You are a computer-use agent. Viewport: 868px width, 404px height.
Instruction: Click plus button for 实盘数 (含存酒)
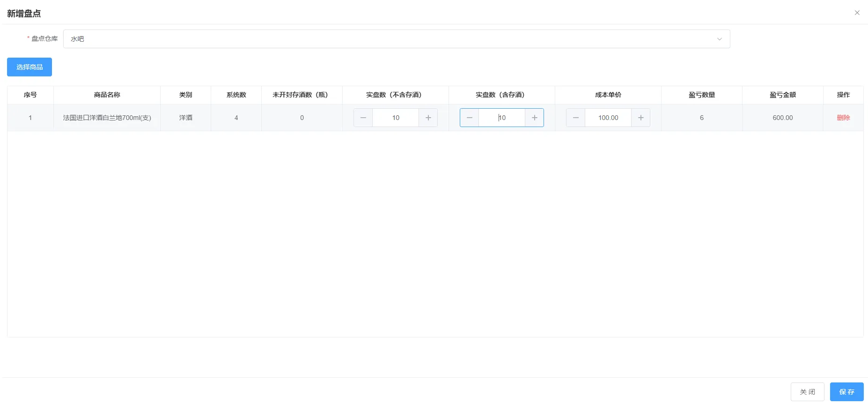534,118
